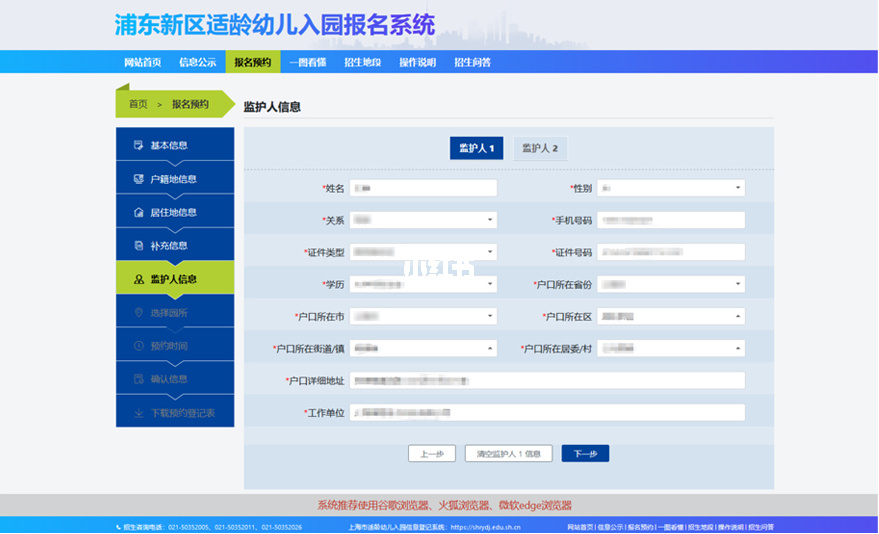
Task: Click the 居住地信息 house icon
Action: pos(138,212)
